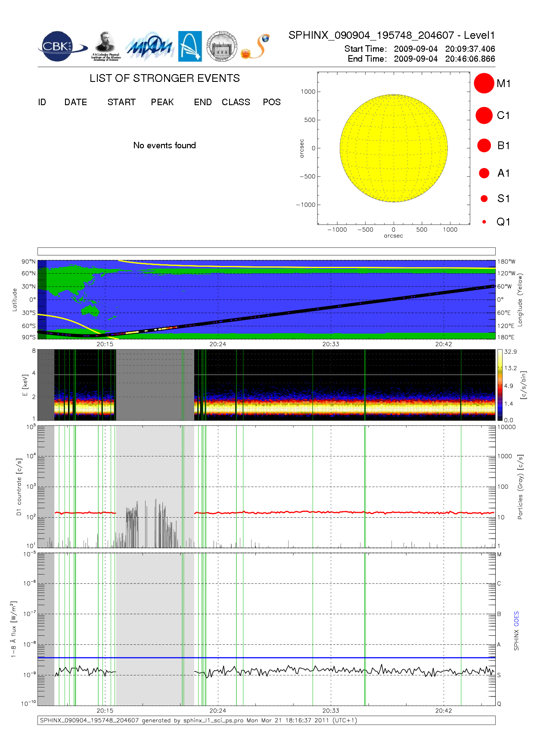Click the Specula Panormitana round seal
Viewport: 534px width, 756px height.
[x=222, y=47]
